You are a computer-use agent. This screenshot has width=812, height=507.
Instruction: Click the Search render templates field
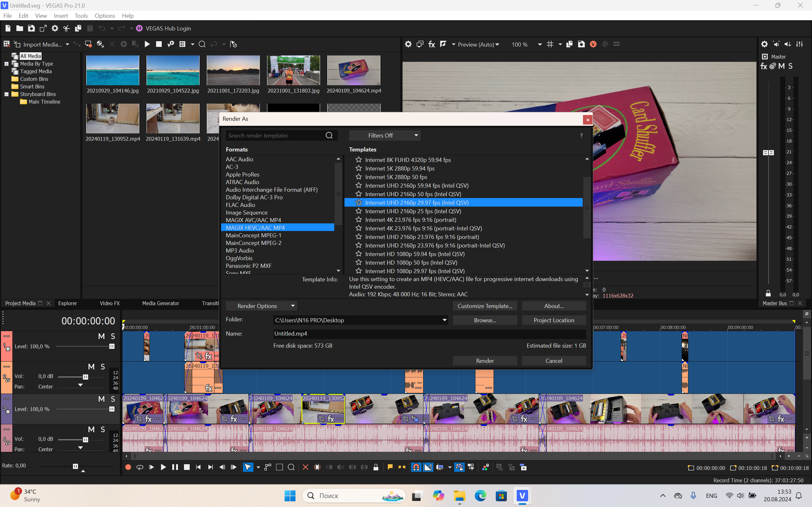click(x=275, y=136)
